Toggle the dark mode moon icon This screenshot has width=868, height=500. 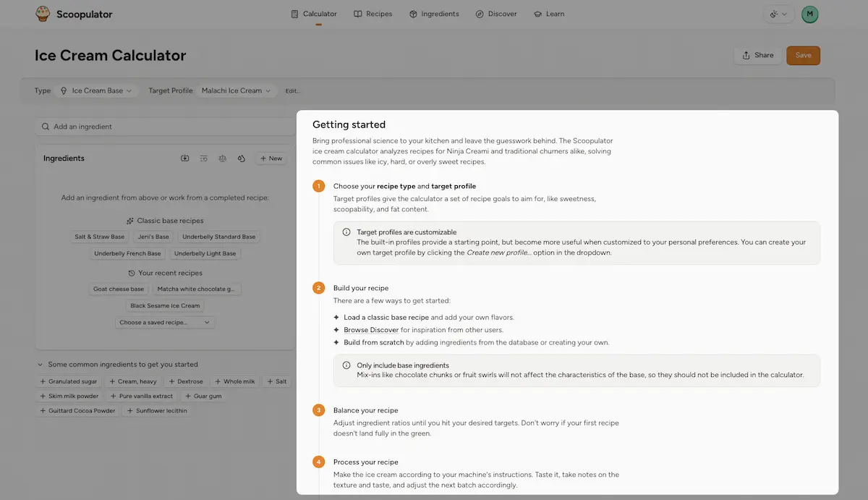click(773, 14)
